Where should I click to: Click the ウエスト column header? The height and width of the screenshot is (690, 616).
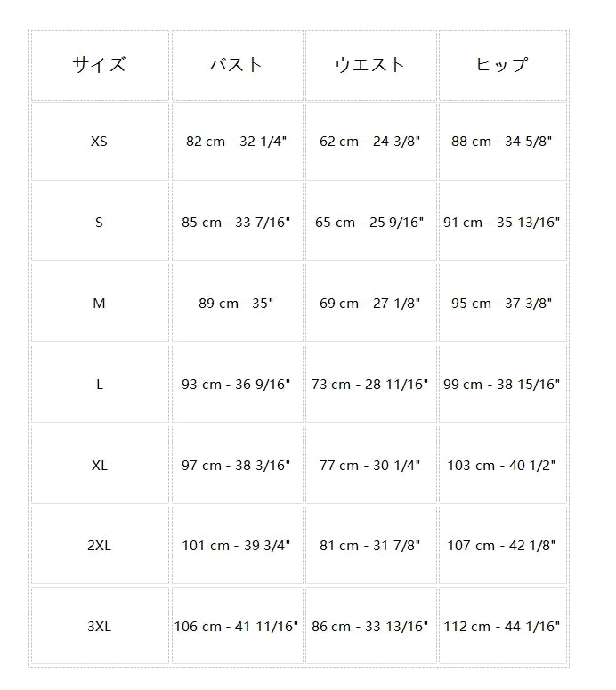pos(369,65)
